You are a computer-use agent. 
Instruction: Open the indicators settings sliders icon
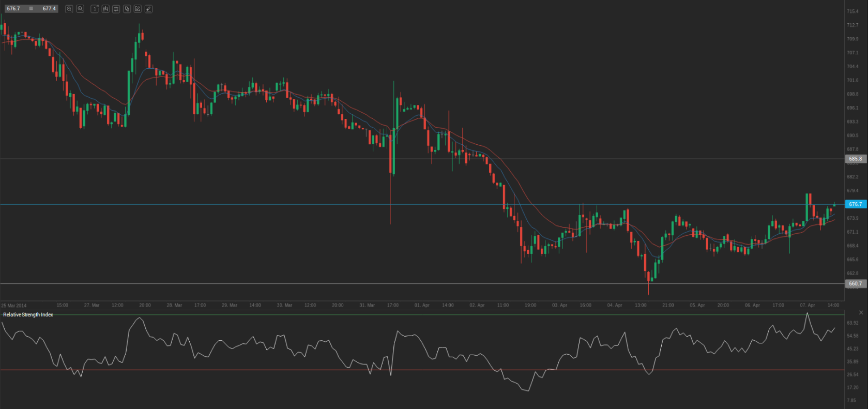116,9
